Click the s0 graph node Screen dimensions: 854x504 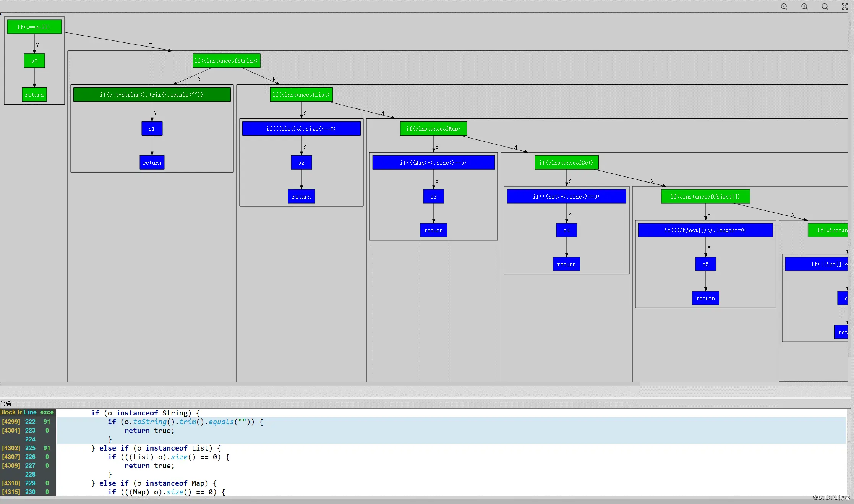click(34, 61)
